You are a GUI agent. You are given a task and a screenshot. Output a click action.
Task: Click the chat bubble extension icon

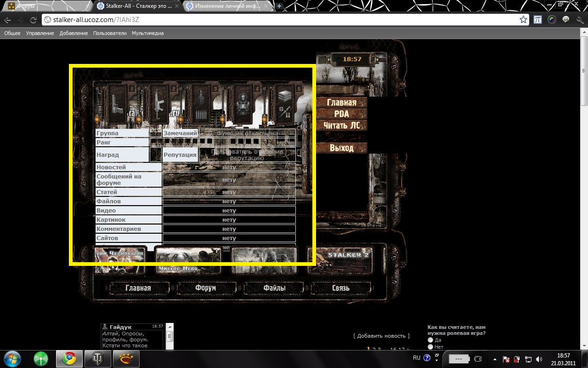pos(566,20)
